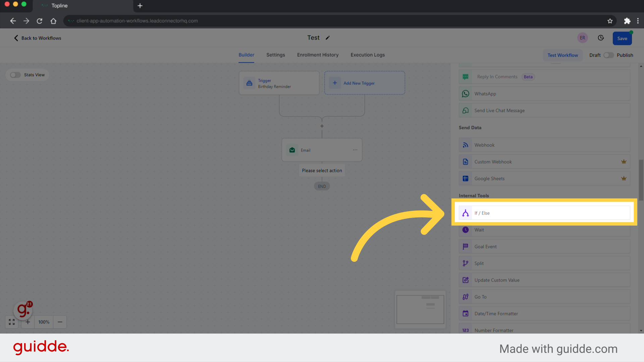This screenshot has width=644, height=362.
Task: Click the actions panel vertical scrollbar
Action: click(x=641, y=180)
